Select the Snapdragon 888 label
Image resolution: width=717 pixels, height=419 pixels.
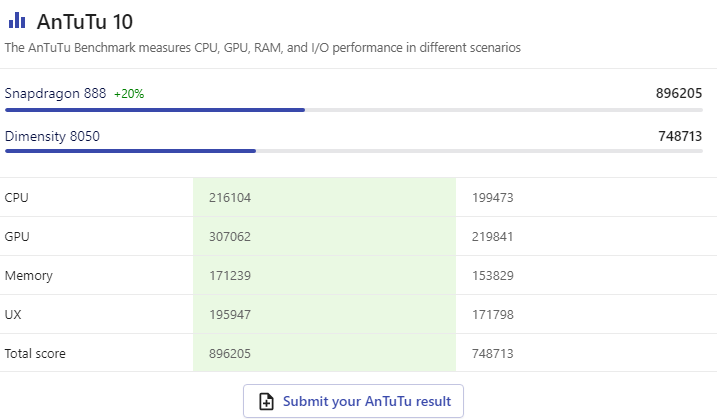pyautogui.click(x=55, y=93)
